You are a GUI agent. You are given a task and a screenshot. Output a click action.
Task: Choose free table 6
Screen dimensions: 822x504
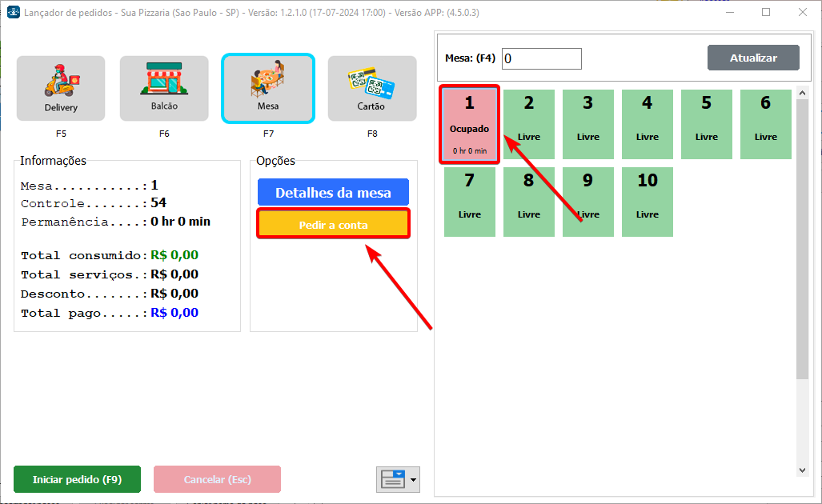[765, 124]
